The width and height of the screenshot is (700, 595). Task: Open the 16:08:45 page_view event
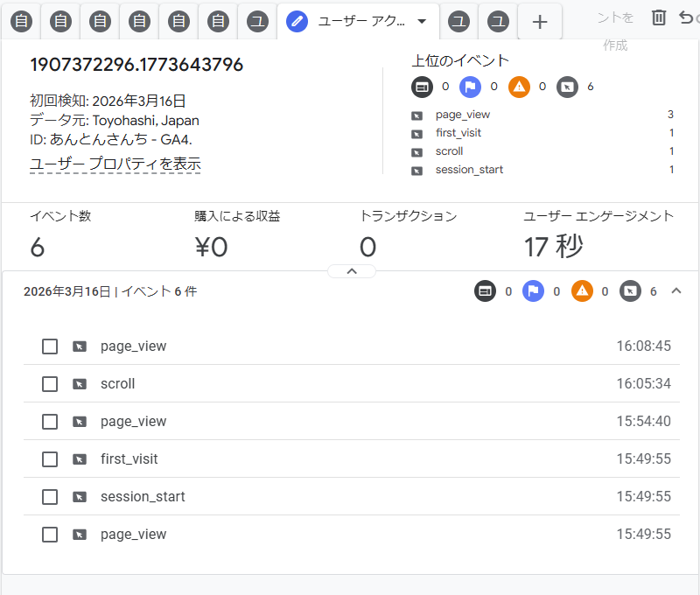click(133, 346)
